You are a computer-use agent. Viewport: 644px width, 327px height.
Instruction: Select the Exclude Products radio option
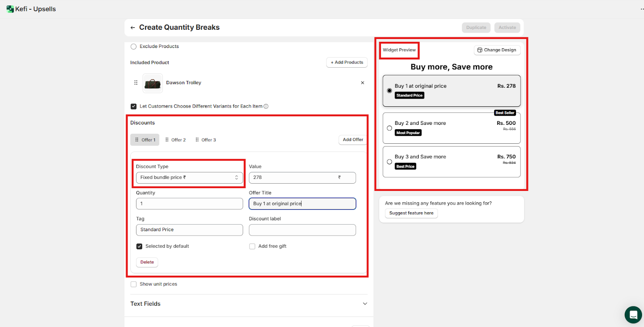pos(134,47)
